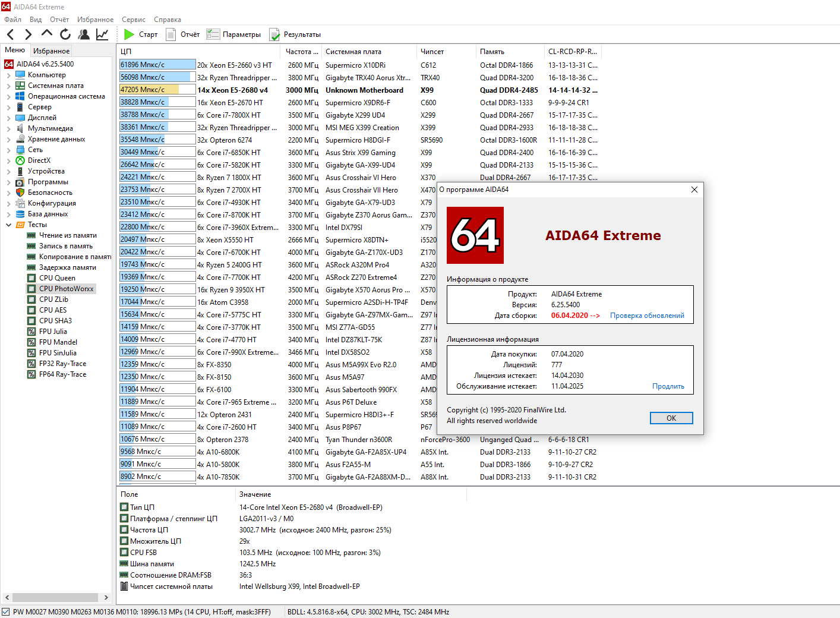
Task: Close the О программе AIDA64 dialog
Action: 694,190
